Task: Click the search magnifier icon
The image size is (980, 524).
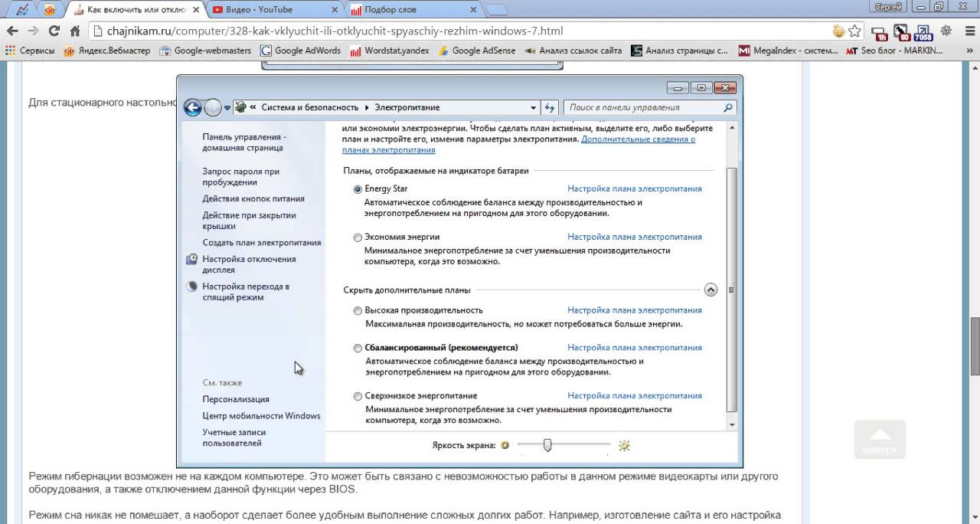Action: pos(728,108)
